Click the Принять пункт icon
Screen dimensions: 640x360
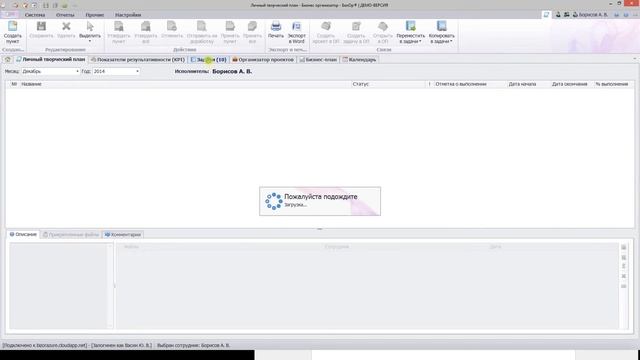[230, 27]
